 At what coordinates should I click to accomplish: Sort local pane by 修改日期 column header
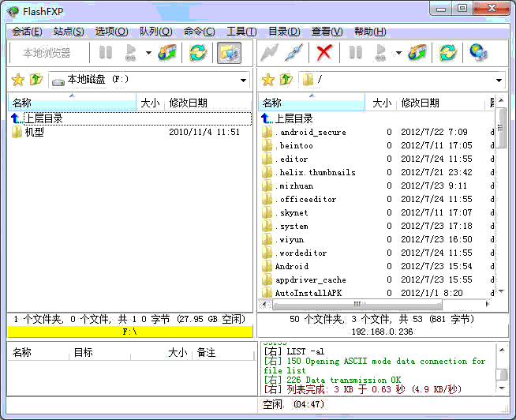coord(208,103)
